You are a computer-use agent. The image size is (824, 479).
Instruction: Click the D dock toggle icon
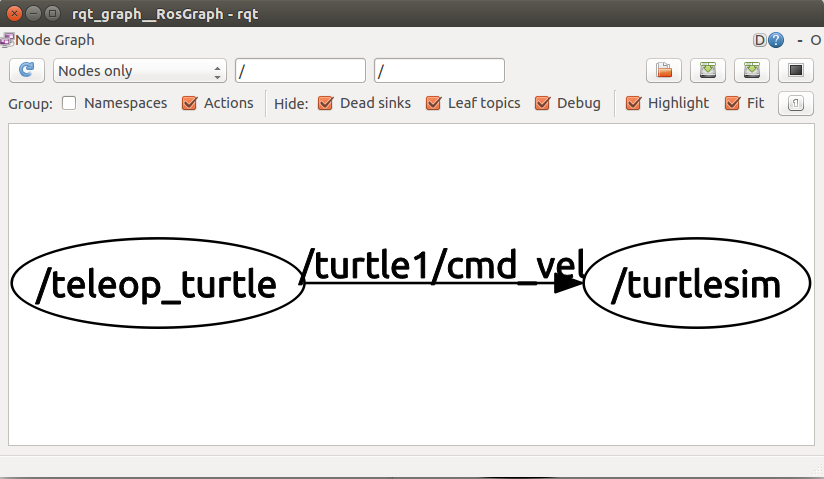click(759, 40)
